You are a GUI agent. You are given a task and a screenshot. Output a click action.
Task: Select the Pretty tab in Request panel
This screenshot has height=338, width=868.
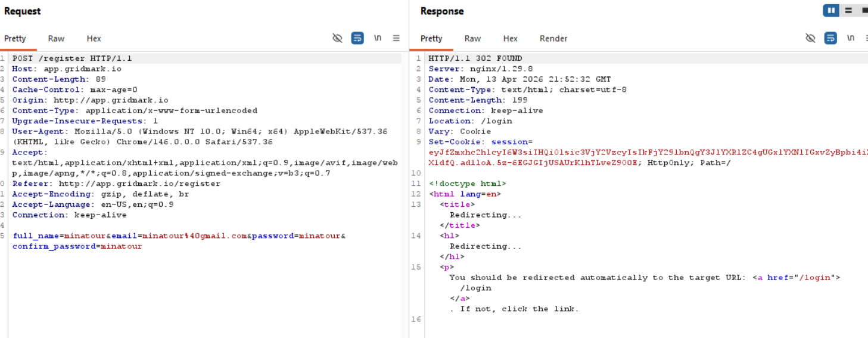[15, 39]
